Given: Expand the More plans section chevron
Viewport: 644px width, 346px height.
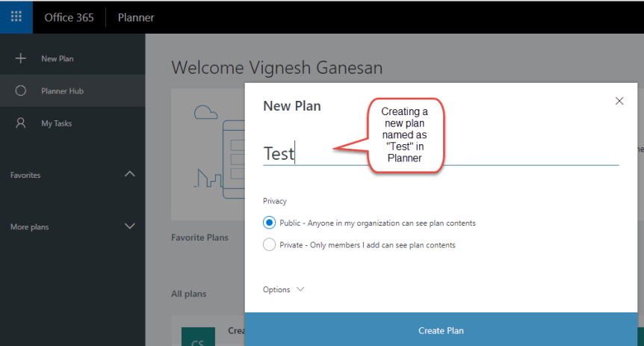Looking at the screenshot, I should 129,226.
